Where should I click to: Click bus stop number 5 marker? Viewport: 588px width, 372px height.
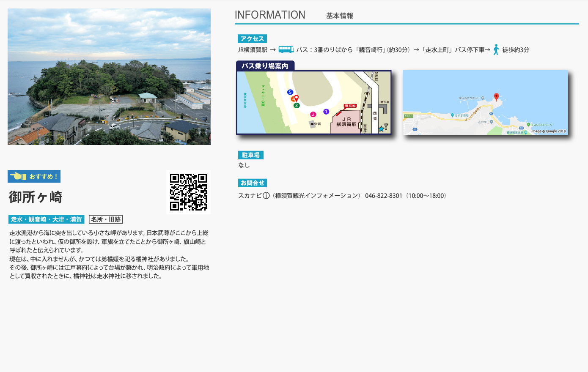pos(290,92)
